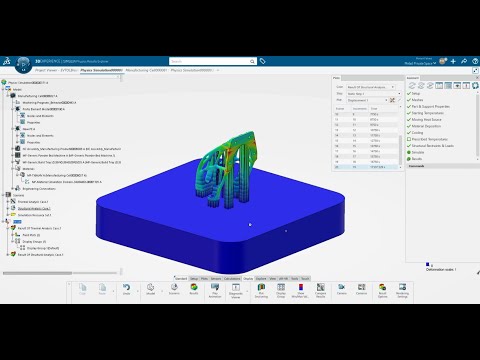Click the Cooling step checkmark
The height and width of the screenshot is (360, 480).
tap(409, 133)
